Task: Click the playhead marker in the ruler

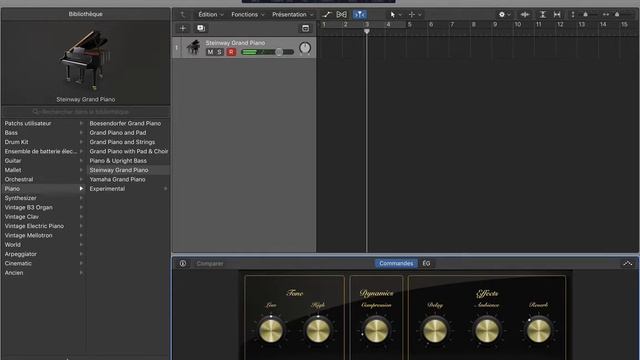Action: click(x=367, y=31)
